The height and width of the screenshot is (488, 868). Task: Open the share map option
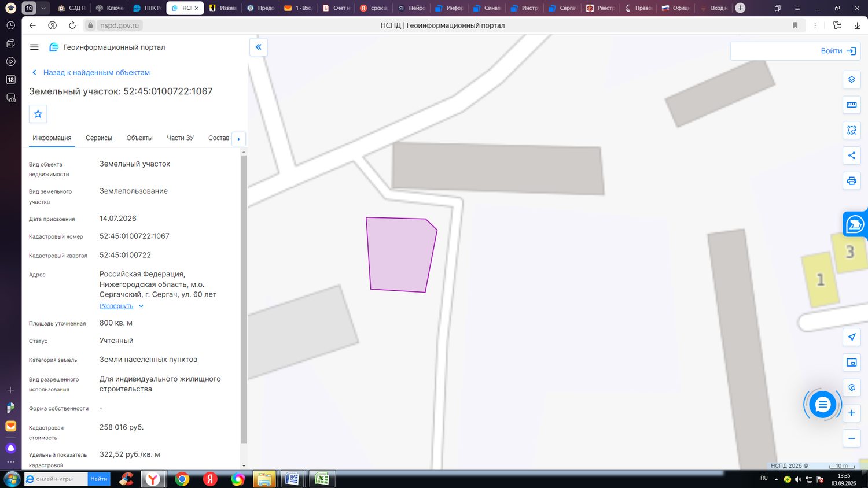851,156
